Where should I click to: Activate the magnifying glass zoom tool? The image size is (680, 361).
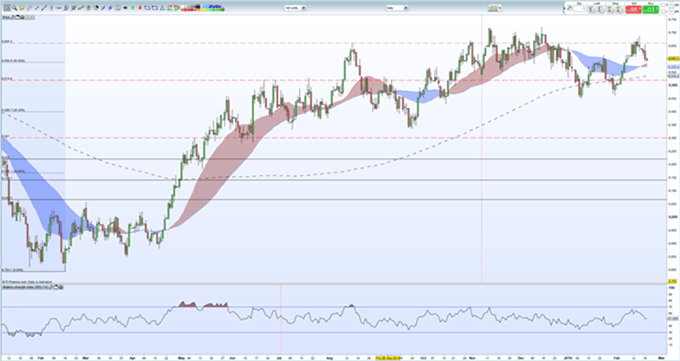(x=14, y=8)
